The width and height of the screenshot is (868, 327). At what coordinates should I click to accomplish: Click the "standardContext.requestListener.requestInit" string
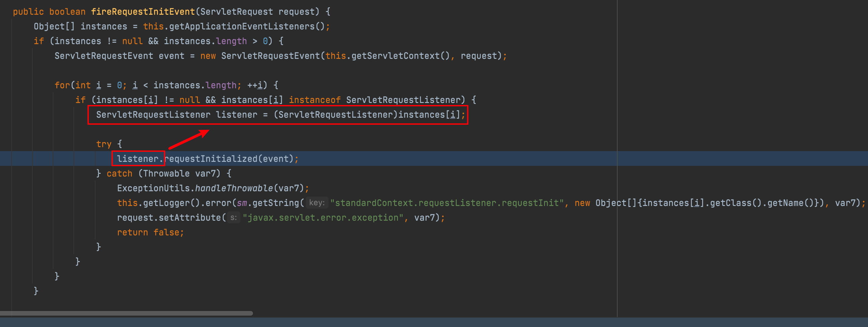[x=447, y=203]
